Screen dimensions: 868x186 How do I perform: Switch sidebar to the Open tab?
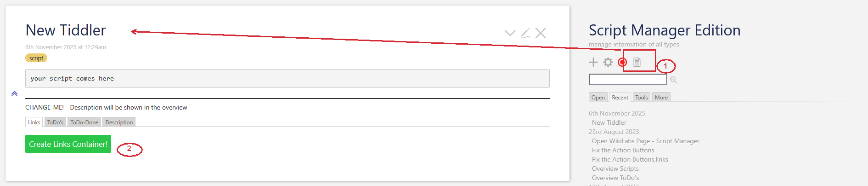tap(598, 98)
